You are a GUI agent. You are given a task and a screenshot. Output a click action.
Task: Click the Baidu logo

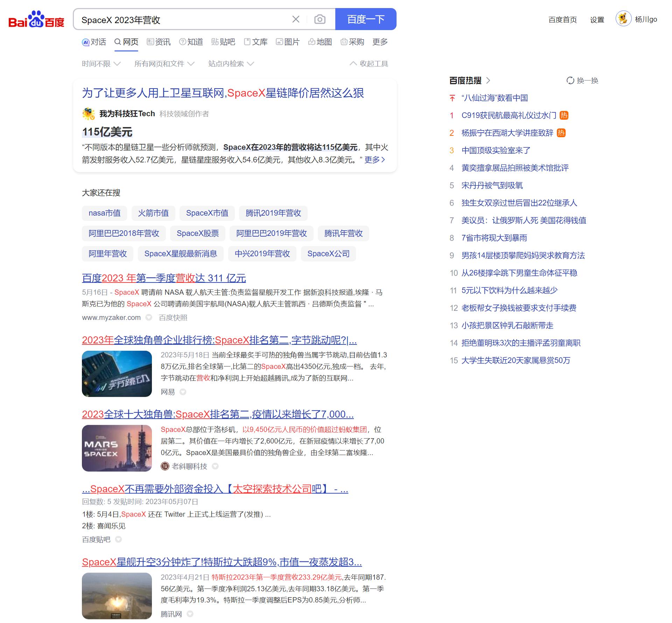coord(36,20)
